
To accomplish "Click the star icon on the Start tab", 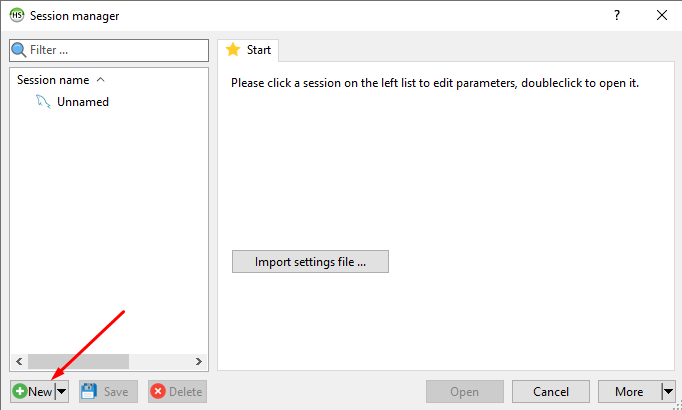I will pyautogui.click(x=233, y=50).
